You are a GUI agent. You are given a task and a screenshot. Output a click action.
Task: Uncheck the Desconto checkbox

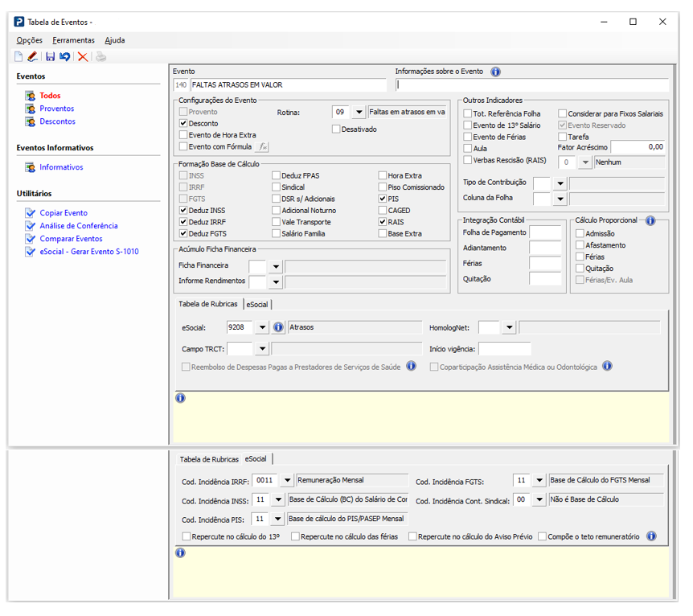point(183,123)
